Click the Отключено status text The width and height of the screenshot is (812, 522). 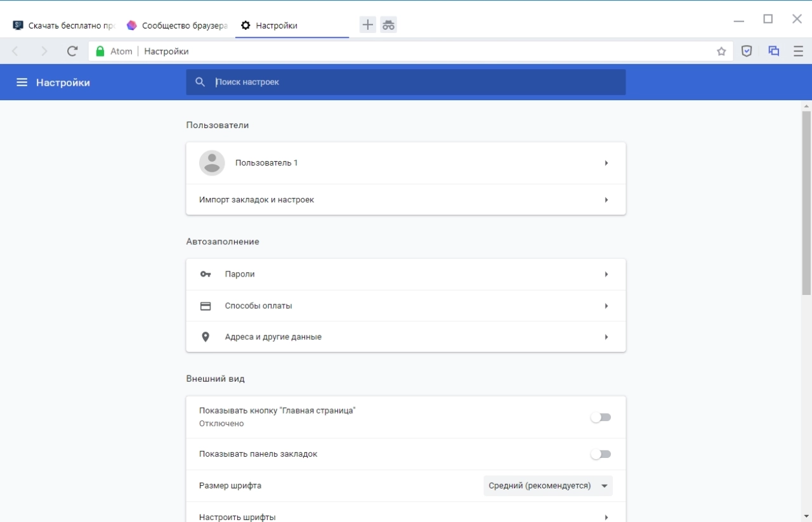tap(221, 424)
